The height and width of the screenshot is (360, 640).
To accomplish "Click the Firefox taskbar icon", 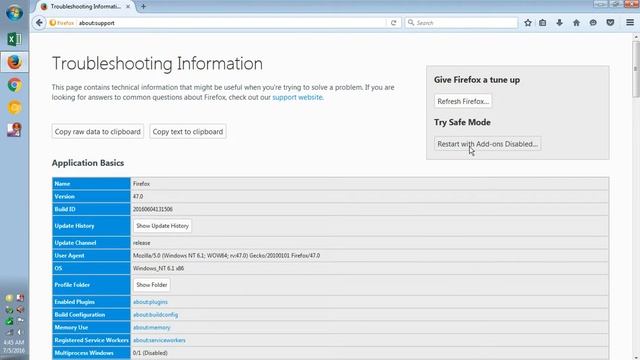I will [x=14, y=62].
